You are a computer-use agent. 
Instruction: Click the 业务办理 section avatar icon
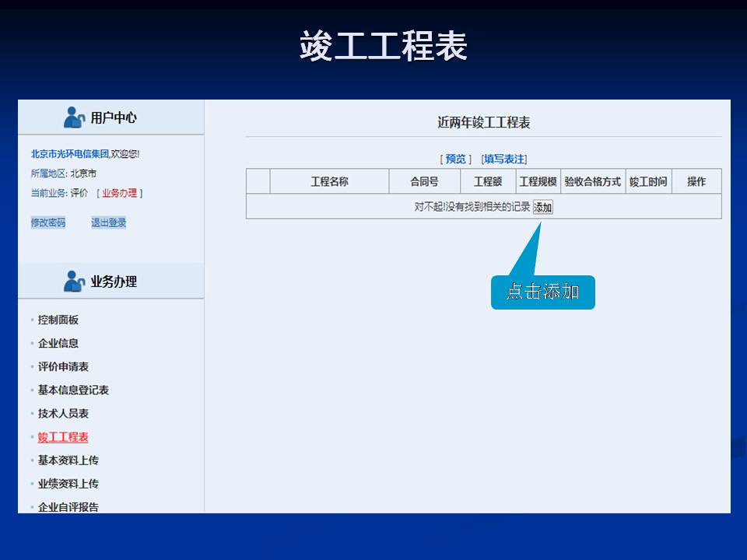coord(74,282)
